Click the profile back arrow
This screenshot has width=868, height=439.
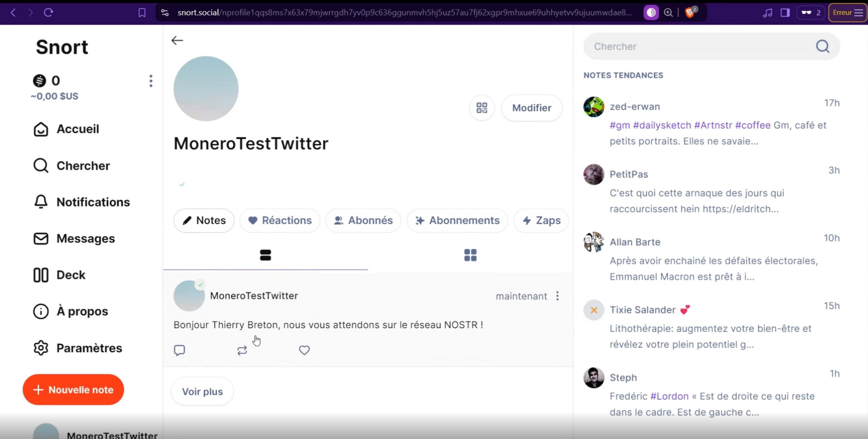click(177, 40)
